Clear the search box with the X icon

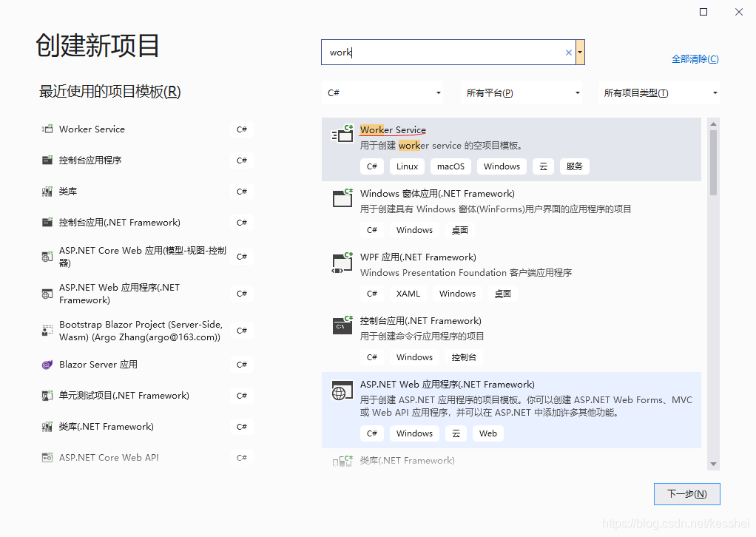[568, 53]
